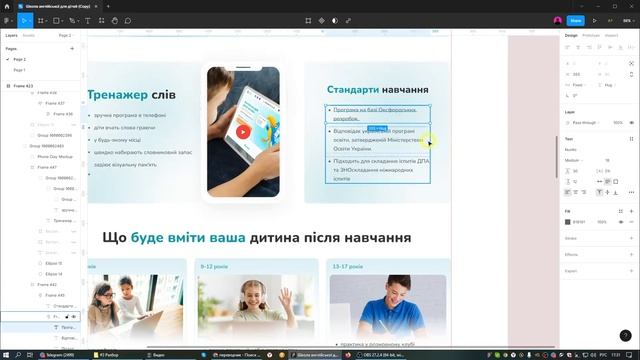640x360 pixels.
Task: Open the Figma home screen
Action: [x=7, y=7]
